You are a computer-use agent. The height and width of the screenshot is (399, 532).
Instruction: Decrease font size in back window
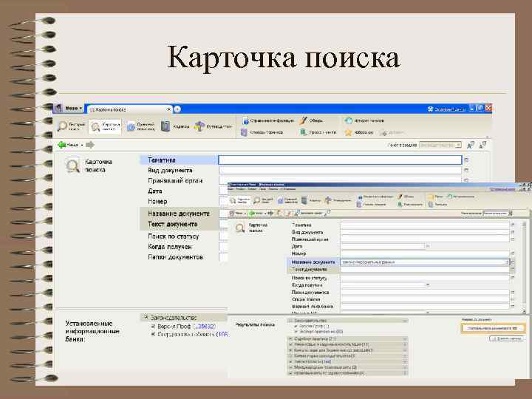point(482,146)
